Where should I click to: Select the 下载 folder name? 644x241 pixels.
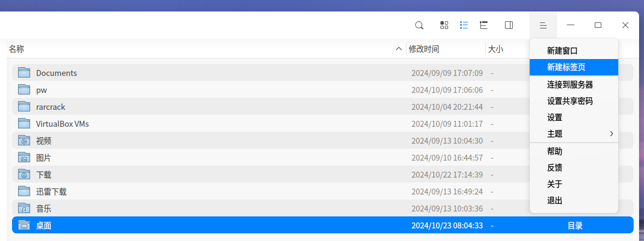coord(44,175)
